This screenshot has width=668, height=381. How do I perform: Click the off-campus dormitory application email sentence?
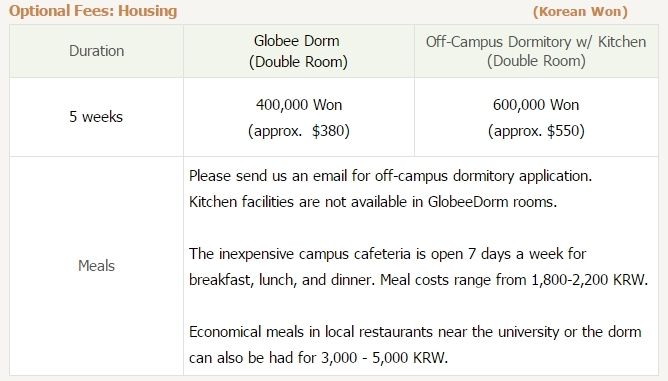coord(390,176)
